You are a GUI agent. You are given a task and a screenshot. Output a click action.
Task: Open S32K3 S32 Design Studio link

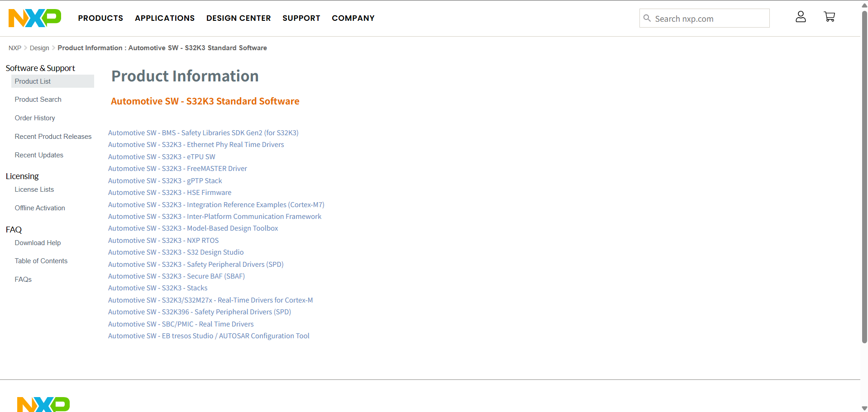point(176,252)
